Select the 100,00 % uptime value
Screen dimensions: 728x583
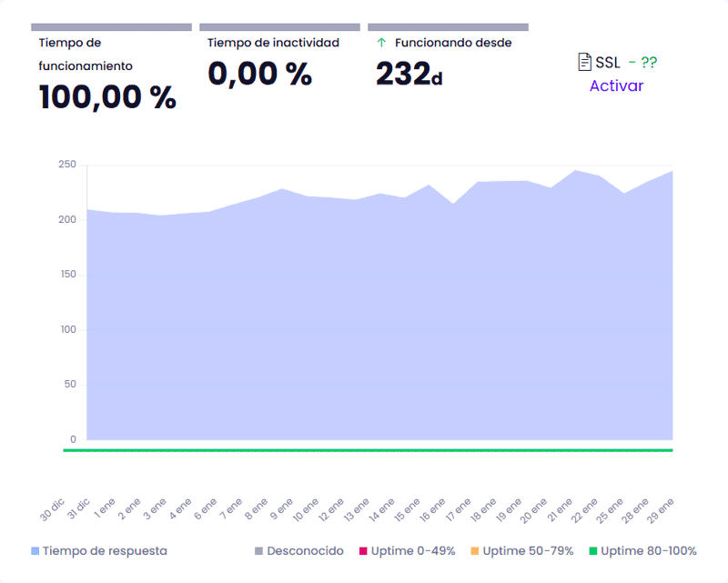[107, 97]
